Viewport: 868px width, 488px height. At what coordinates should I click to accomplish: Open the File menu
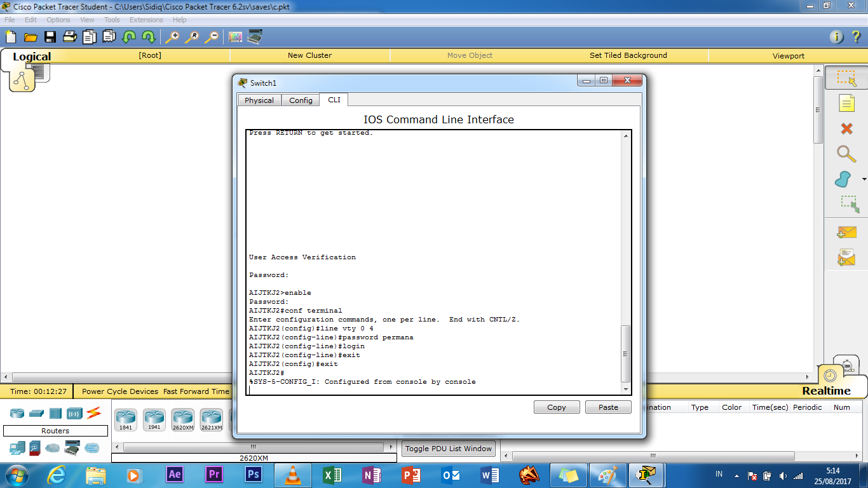(10, 20)
